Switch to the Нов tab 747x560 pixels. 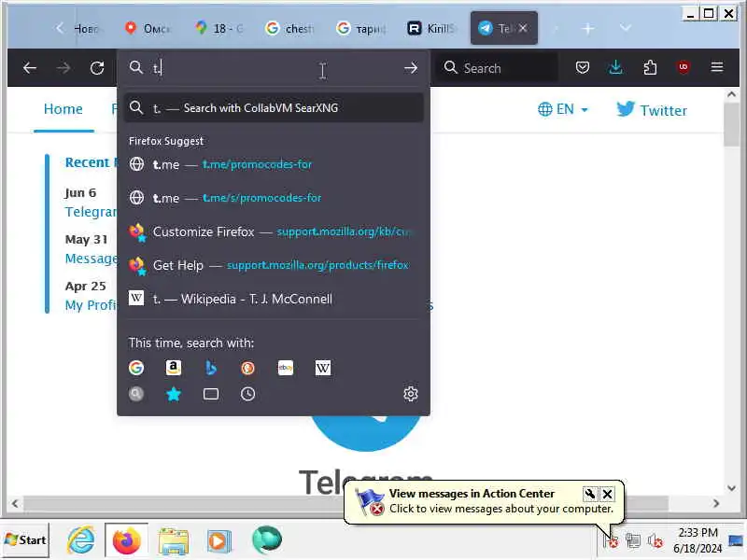click(x=87, y=29)
